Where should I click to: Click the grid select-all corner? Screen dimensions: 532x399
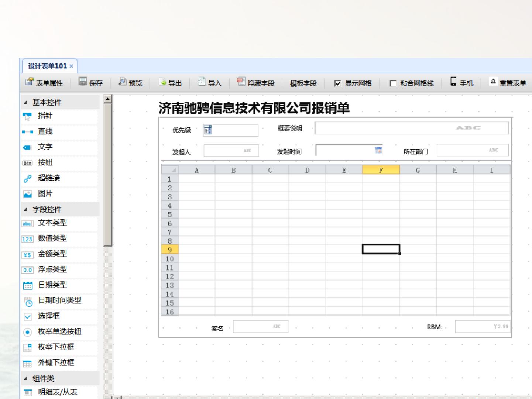click(170, 170)
